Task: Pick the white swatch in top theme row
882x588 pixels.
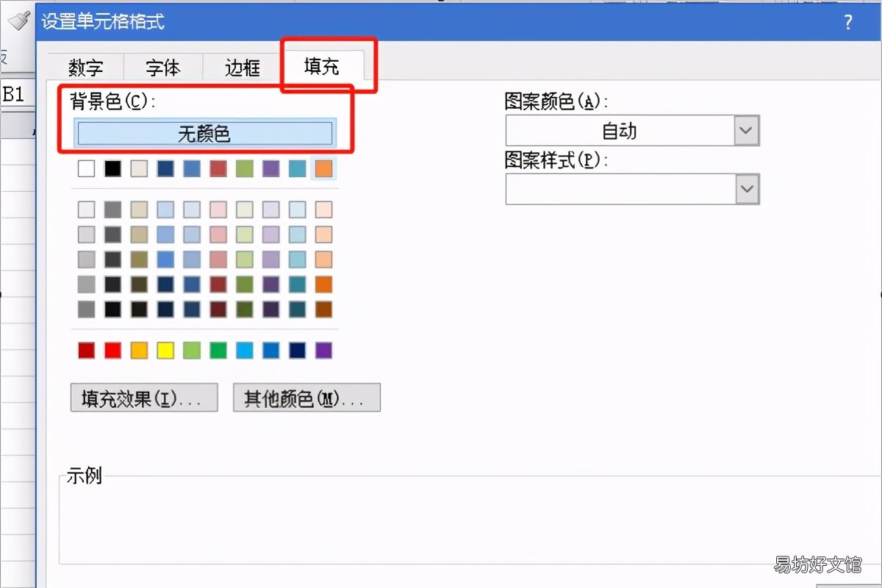Action: 87,168
